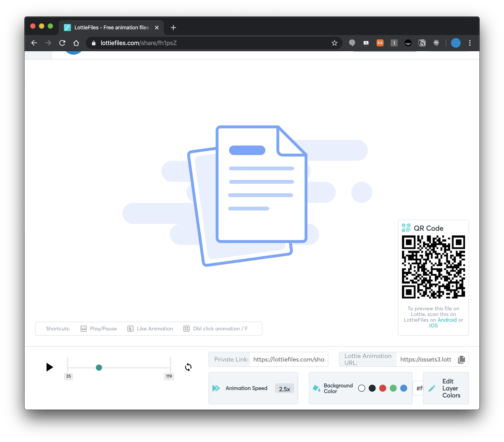Click the start frame marker 35
504x442 pixels.
68,376
